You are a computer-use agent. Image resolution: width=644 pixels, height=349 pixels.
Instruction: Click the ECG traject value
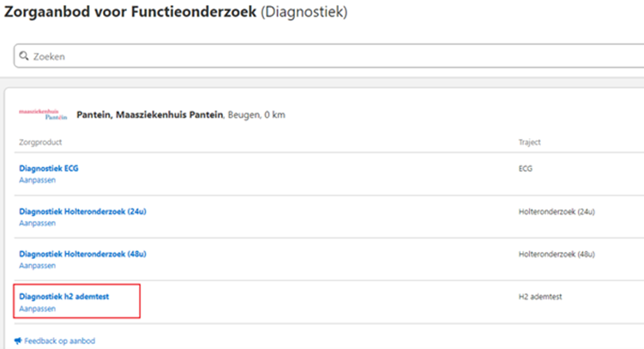526,169
